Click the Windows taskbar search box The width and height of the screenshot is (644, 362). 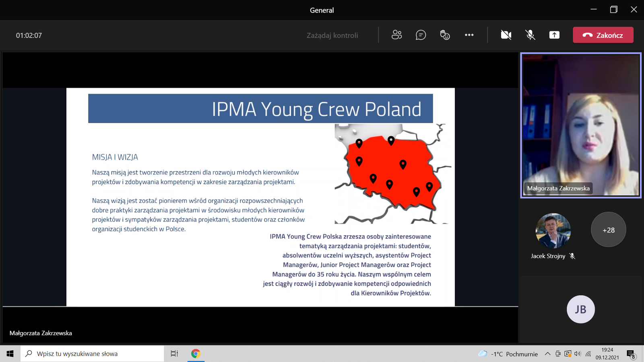coord(92,354)
